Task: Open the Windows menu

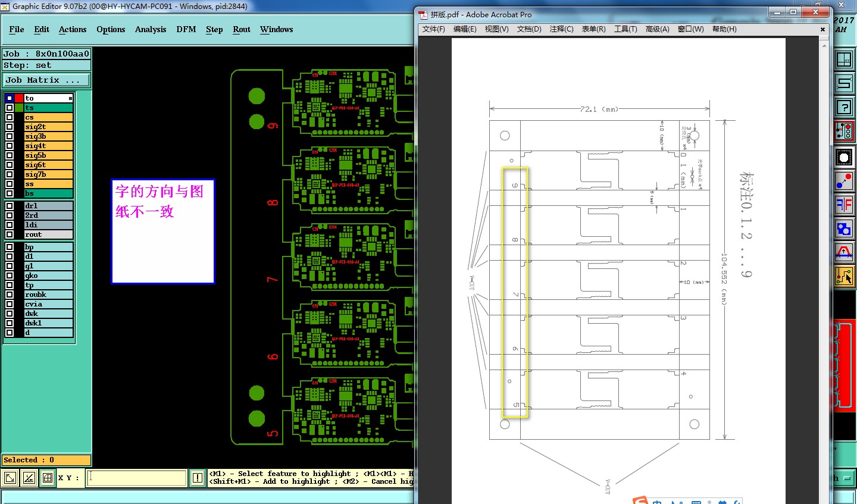Action: point(277,29)
